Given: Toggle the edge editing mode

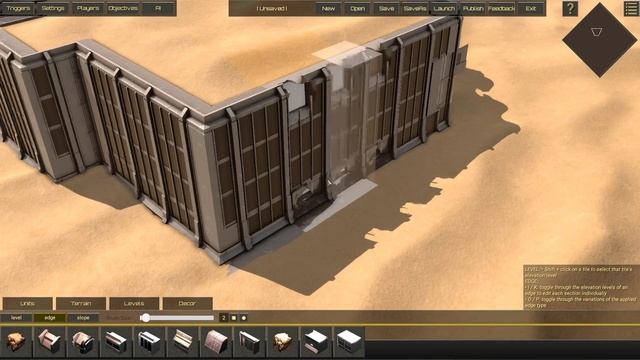Looking at the screenshot, I should pos(50,318).
